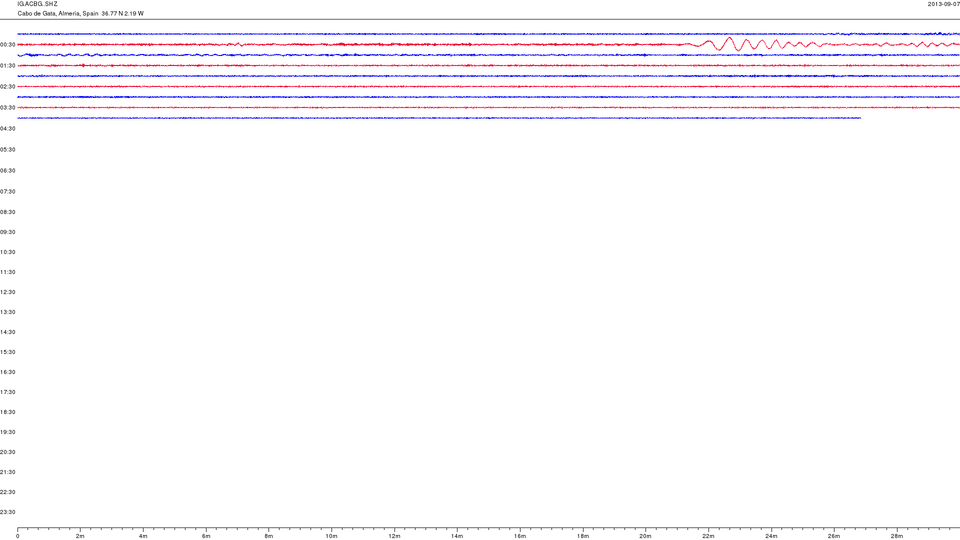Click the "06:30" time row label
The width and height of the screenshot is (960, 540).
coord(7,171)
